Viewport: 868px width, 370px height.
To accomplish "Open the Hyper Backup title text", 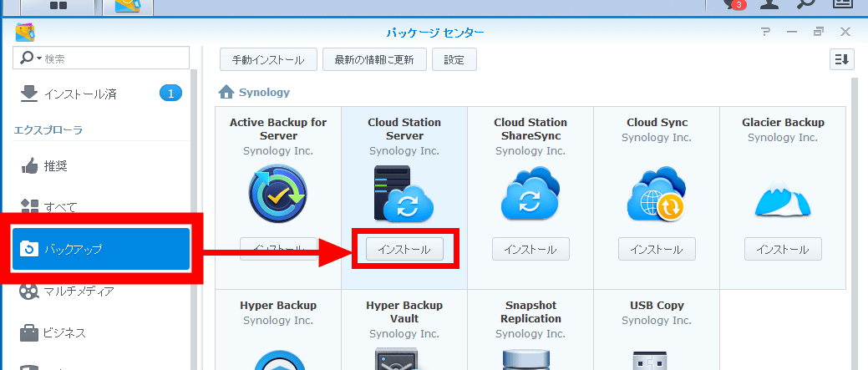I will click(278, 306).
